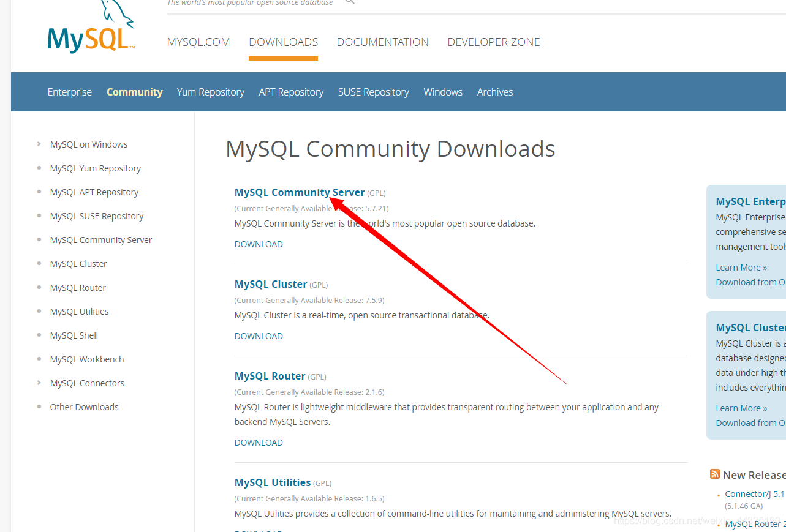This screenshot has height=532, width=786.
Task: Open Other Downloads sidebar link
Action: coord(85,407)
